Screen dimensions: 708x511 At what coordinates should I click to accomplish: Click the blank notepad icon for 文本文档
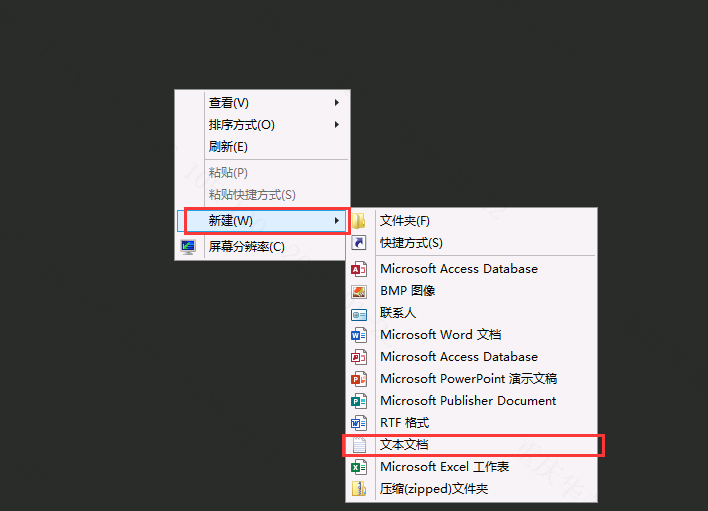tap(359, 445)
